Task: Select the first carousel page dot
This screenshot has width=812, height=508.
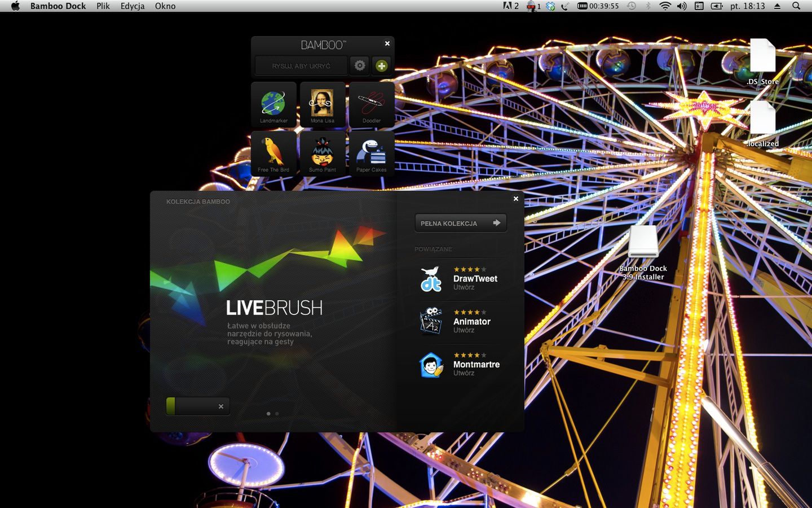Action: click(x=268, y=414)
